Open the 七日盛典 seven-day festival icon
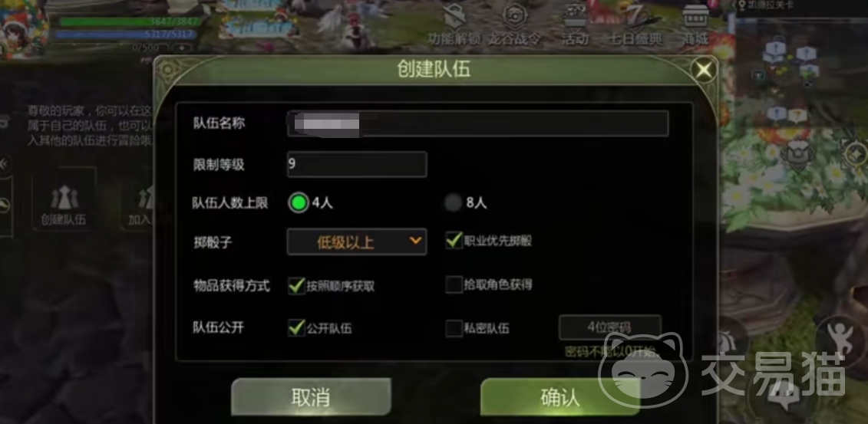 pos(635,24)
